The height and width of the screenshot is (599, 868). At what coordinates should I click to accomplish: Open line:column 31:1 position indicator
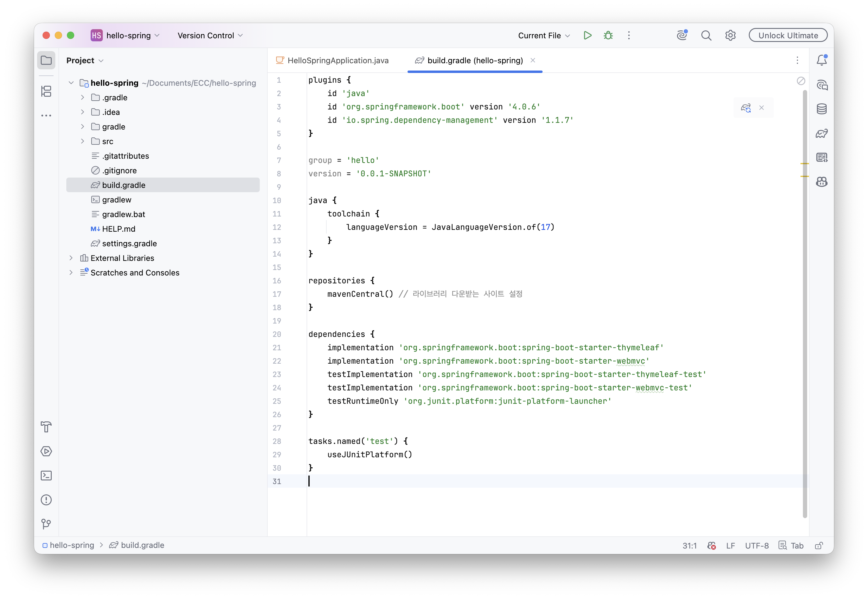tap(689, 546)
